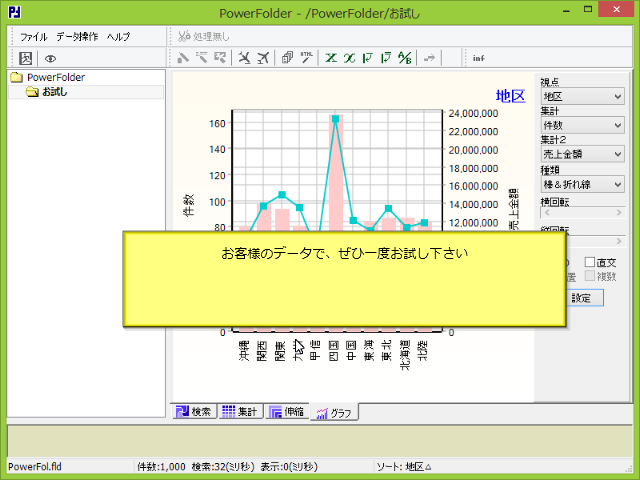
Task: Click the 24,000,000 right-axis value
Action: (x=473, y=113)
